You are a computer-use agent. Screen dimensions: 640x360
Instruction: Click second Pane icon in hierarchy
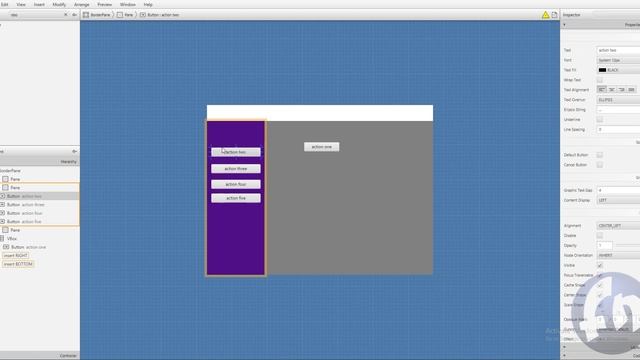[5, 188]
